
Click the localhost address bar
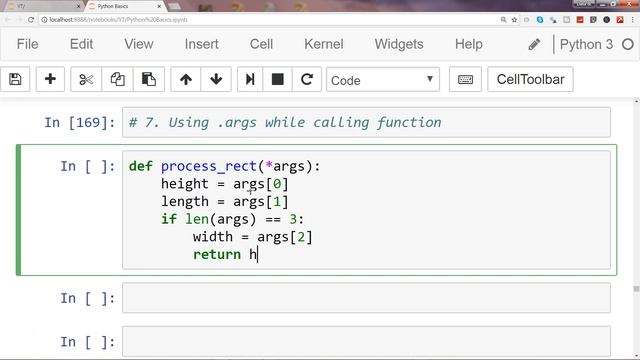(269, 20)
